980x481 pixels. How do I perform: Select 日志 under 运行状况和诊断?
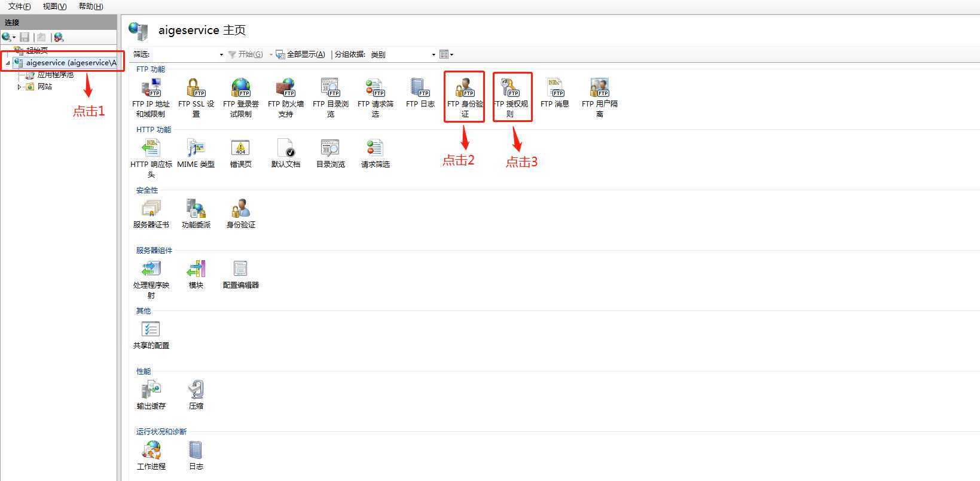[196, 456]
